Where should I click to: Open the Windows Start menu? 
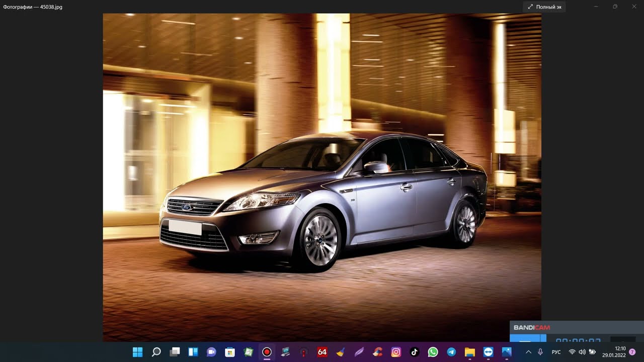pyautogui.click(x=137, y=352)
